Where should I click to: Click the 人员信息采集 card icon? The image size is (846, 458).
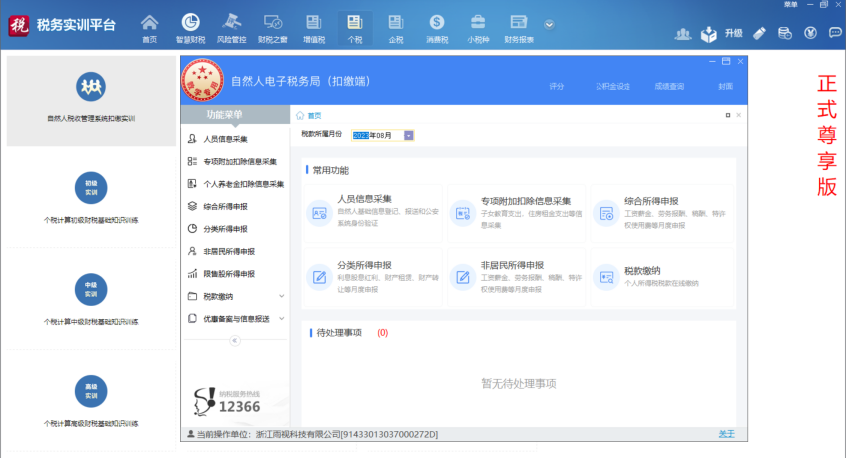click(319, 212)
